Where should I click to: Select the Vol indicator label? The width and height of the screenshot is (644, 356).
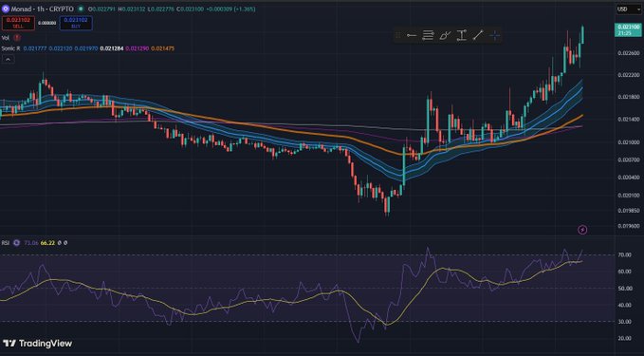coord(6,38)
